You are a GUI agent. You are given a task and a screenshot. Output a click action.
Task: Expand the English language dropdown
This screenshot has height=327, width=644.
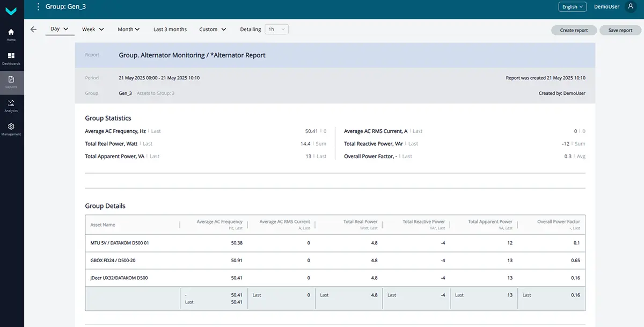coord(572,7)
